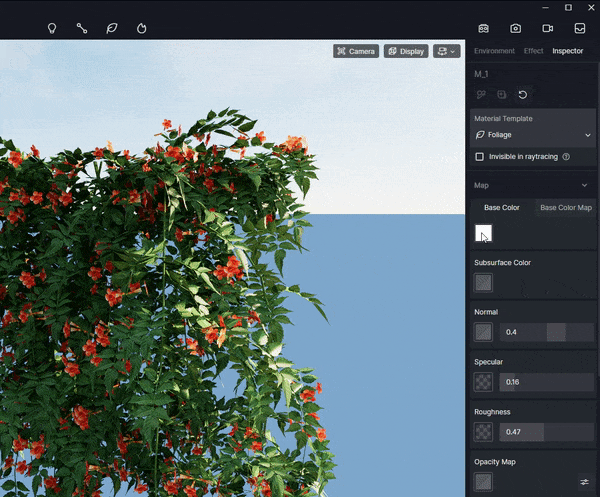Switch to the Effect tab
The height and width of the screenshot is (497, 600).
(x=533, y=51)
